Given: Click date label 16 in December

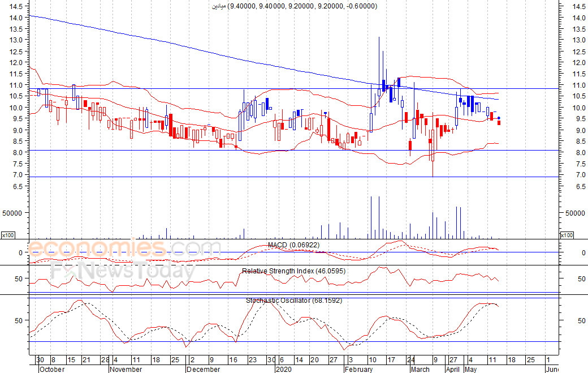Looking at the screenshot, I should tap(234, 360).
